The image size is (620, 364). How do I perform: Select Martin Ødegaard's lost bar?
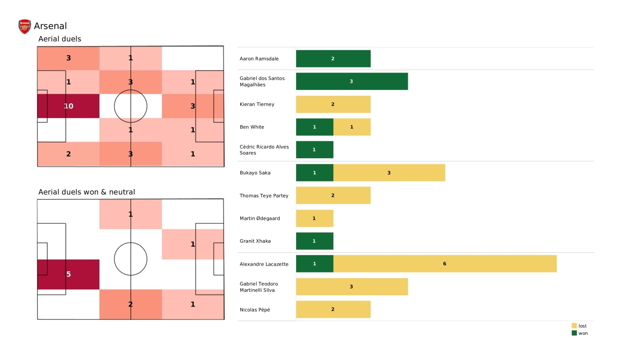(315, 218)
